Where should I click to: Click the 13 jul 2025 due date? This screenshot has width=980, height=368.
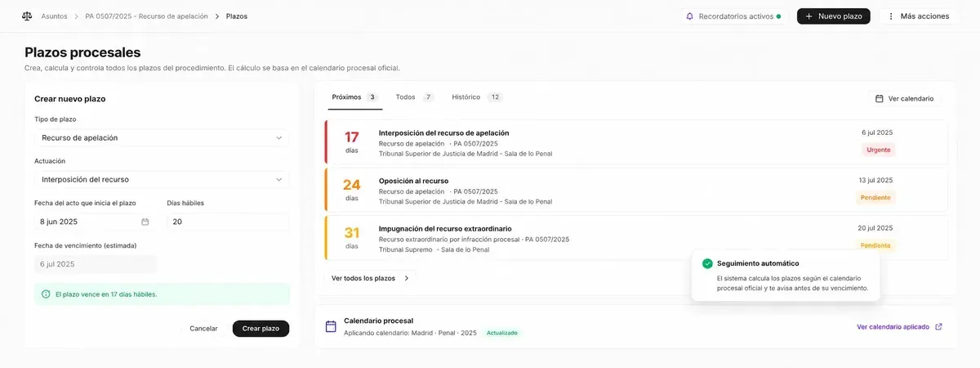tap(875, 180)
